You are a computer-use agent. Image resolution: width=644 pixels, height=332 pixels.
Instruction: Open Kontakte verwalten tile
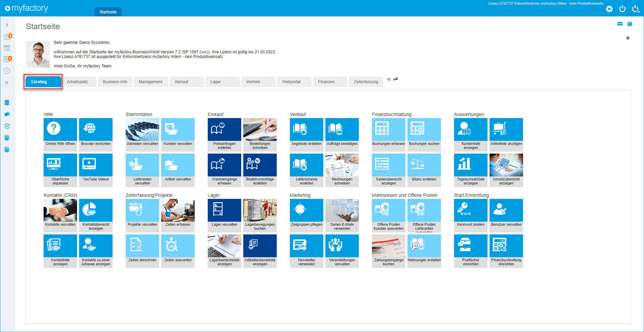(60, 215)
